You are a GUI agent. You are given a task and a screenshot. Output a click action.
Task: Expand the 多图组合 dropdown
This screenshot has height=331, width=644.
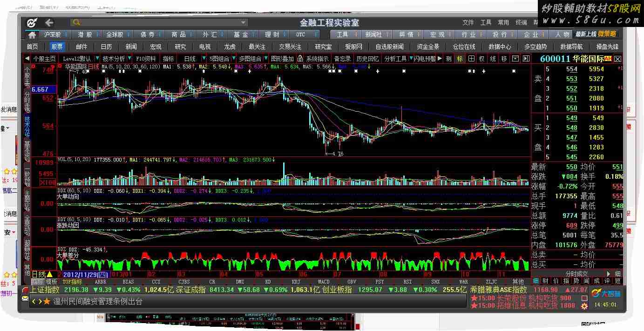(x=266, y=59)
